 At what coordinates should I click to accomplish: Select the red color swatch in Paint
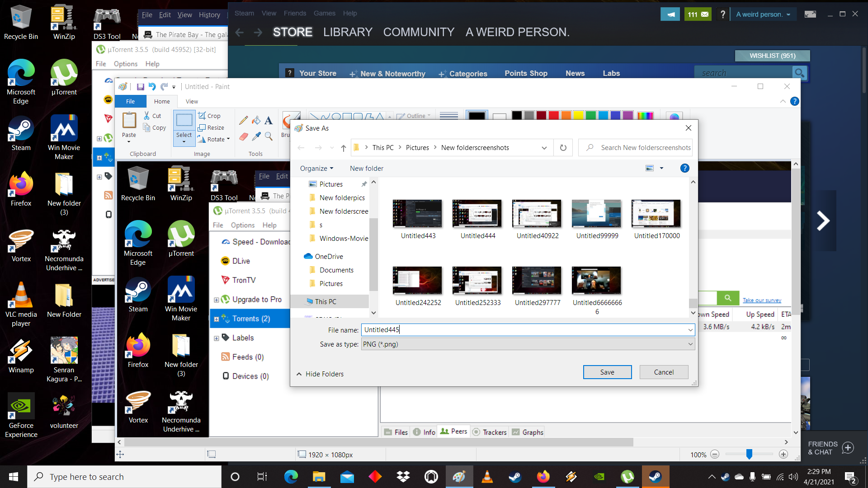coord(553,115)
